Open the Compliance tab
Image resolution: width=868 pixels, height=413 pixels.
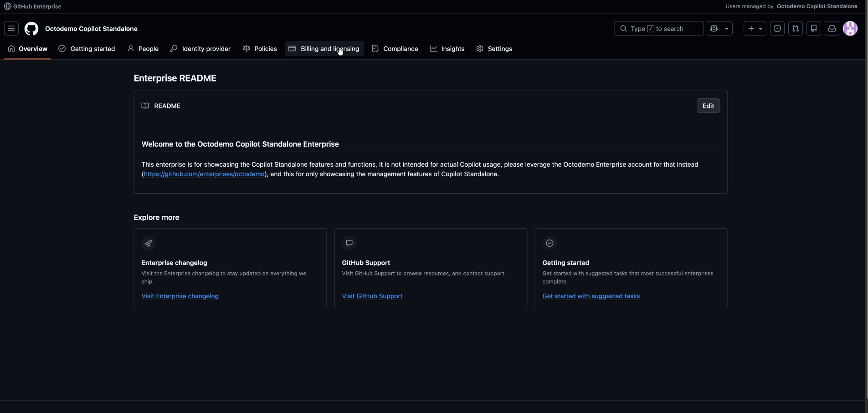click(x=395, y=49)
